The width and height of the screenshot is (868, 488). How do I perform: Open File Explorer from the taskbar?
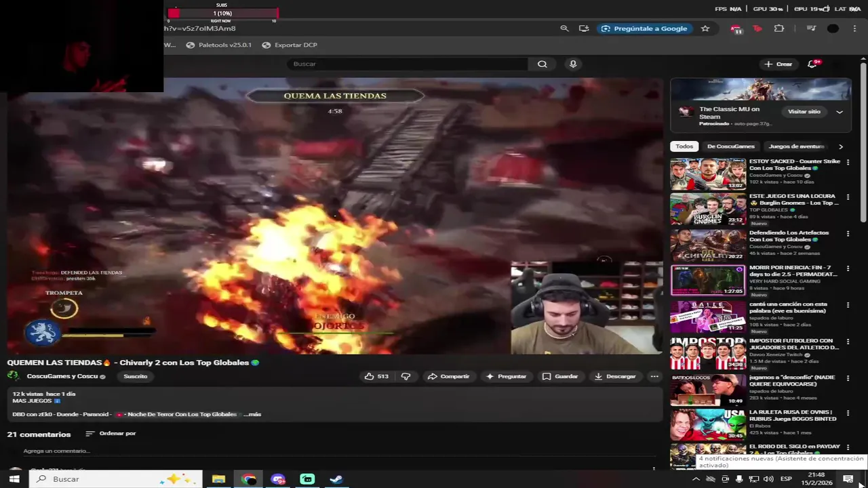pos(218,479)
